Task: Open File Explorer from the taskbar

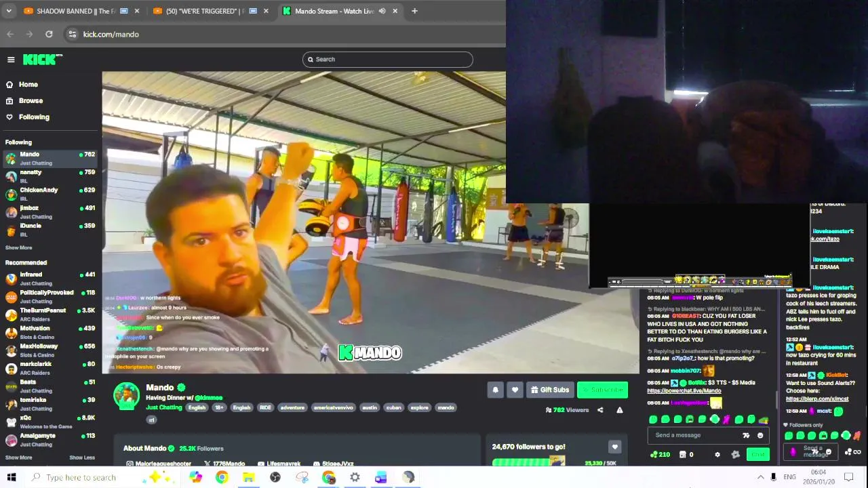Action: click(x=248, y=477)
